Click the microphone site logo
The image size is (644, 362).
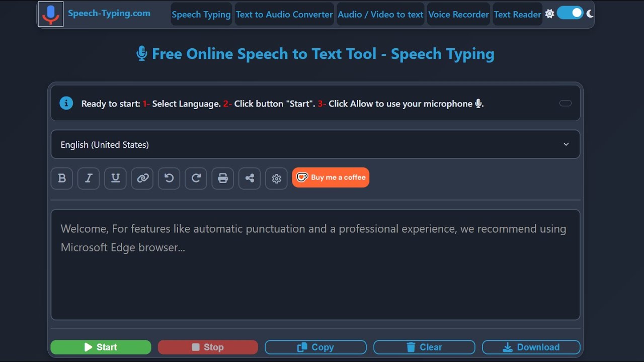click(x=51, y=14)
